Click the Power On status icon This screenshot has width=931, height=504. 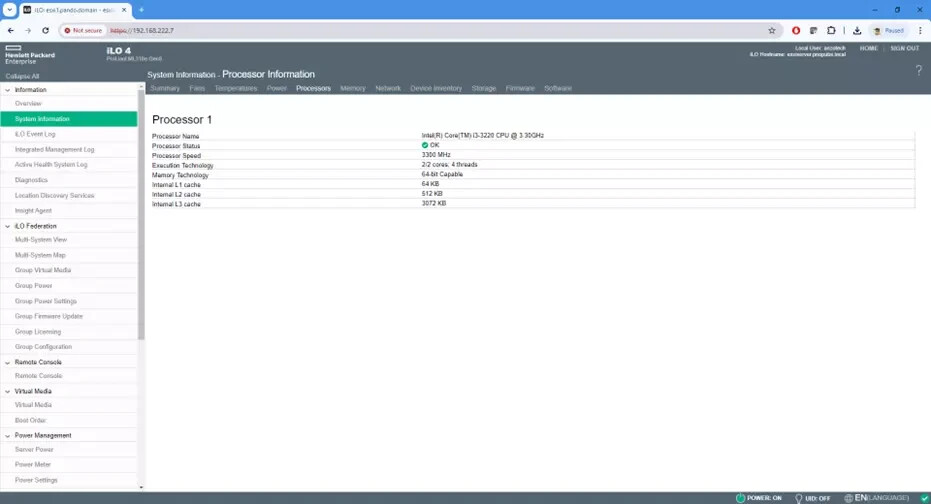[x=740, y=498]
